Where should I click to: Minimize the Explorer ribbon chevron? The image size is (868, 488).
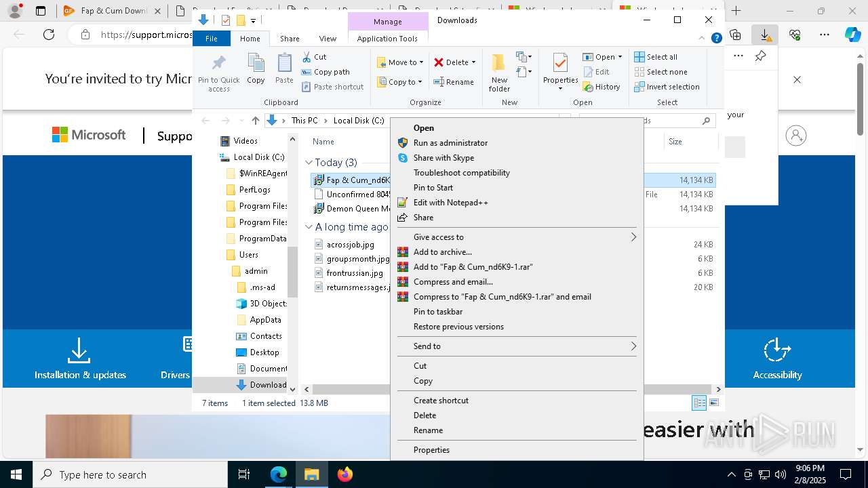pos(702,39)
